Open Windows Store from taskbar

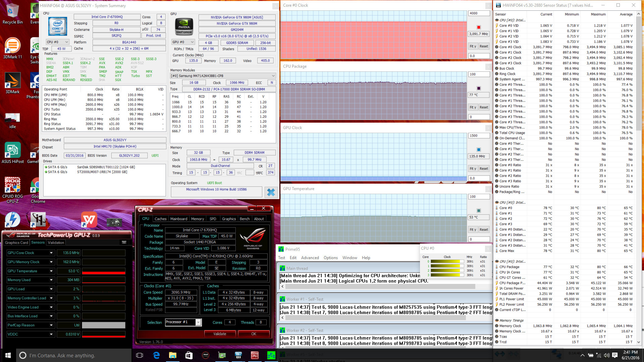pyautogui.click(x=189, y=355)
